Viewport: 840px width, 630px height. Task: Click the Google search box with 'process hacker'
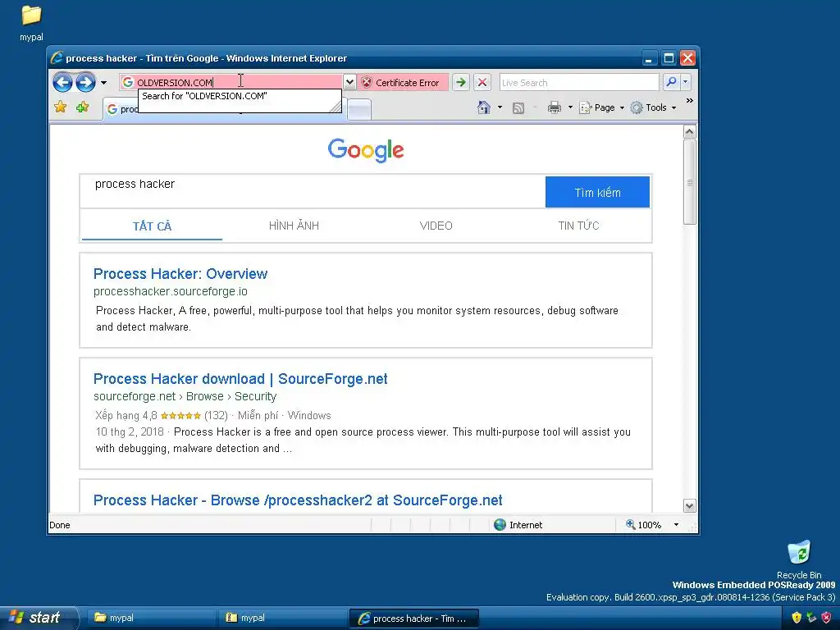[x=313, y=191]
